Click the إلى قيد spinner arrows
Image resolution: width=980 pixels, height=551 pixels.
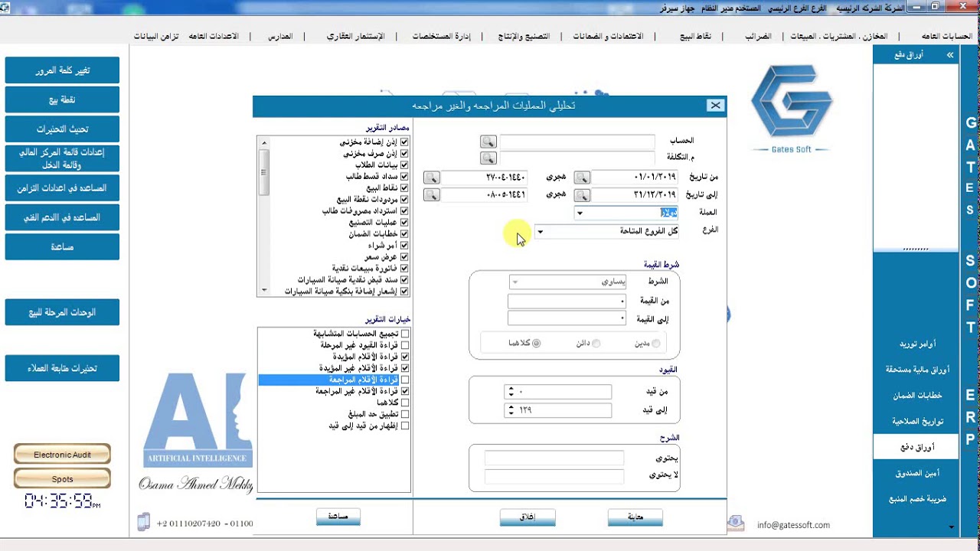[511, 410]
